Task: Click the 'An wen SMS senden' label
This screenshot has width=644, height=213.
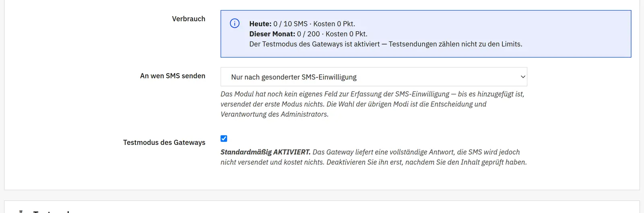Action: pyautogui.click(x=173, y=76)
